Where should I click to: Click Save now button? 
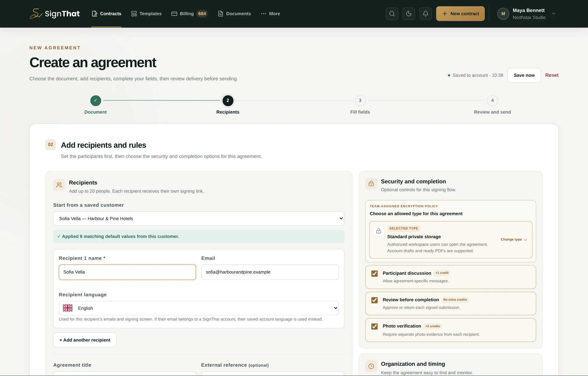(x=524, y=75)
